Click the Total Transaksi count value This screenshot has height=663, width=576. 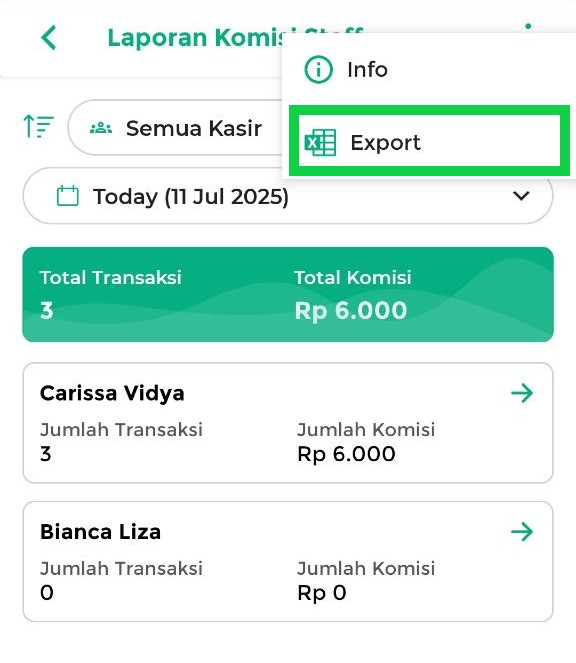pos(47,311)
